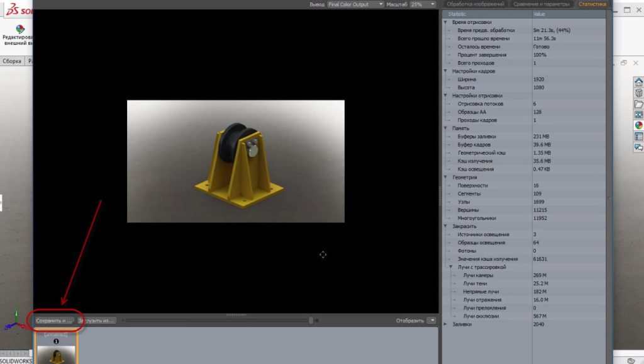Click the Сохранить и... button

54,321
